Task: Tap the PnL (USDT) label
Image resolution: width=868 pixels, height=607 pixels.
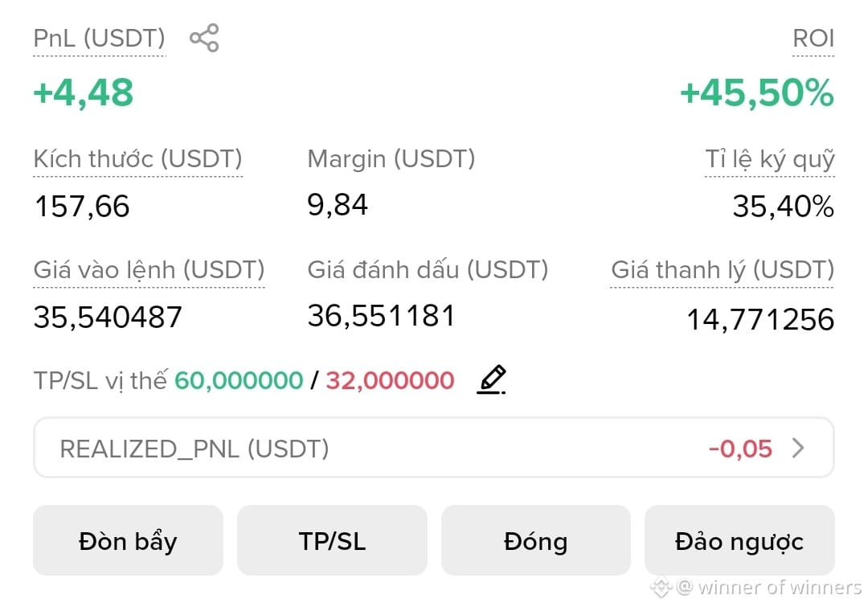Action: tap(100, 39)
